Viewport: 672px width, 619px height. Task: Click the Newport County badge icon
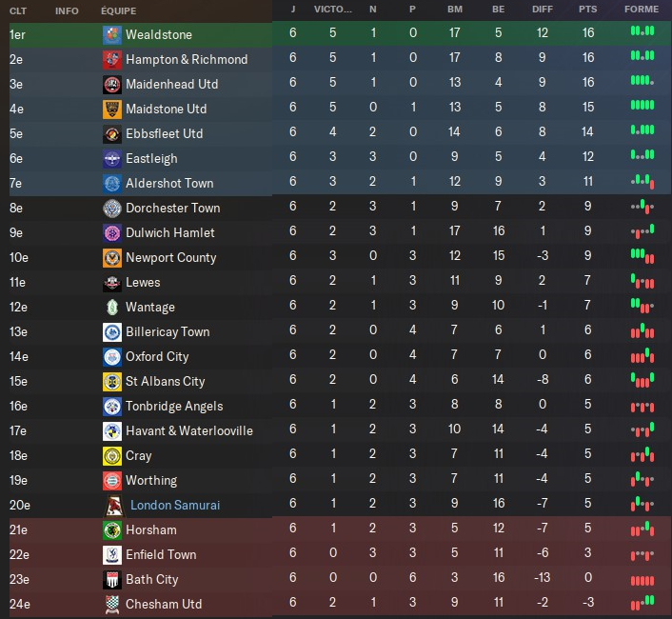click(112, 258)
